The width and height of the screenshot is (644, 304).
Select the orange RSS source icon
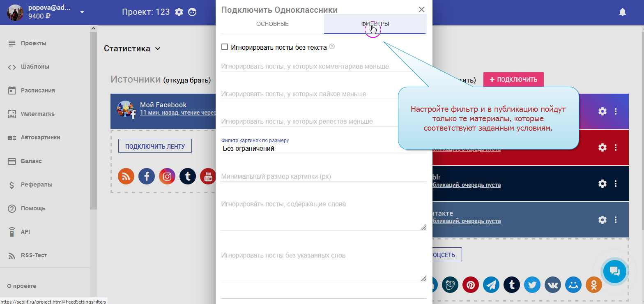(x=126, y=176)
